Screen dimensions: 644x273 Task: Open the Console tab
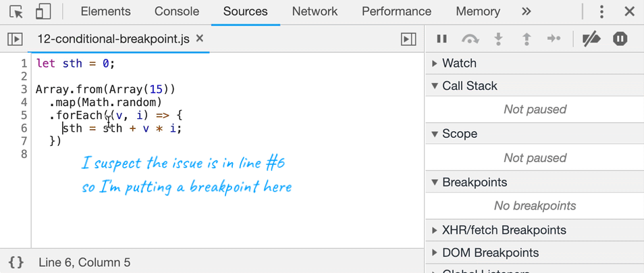click(x=177, y=11)
